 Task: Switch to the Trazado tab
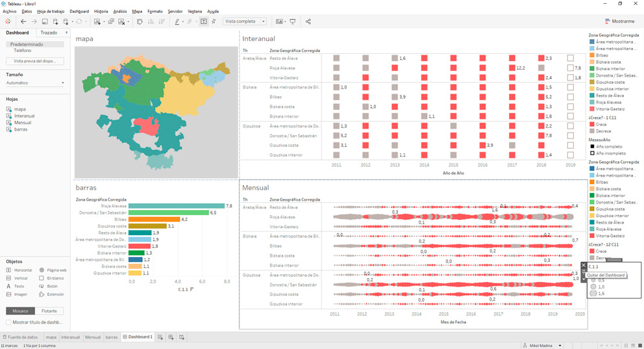tap(49, 32)
